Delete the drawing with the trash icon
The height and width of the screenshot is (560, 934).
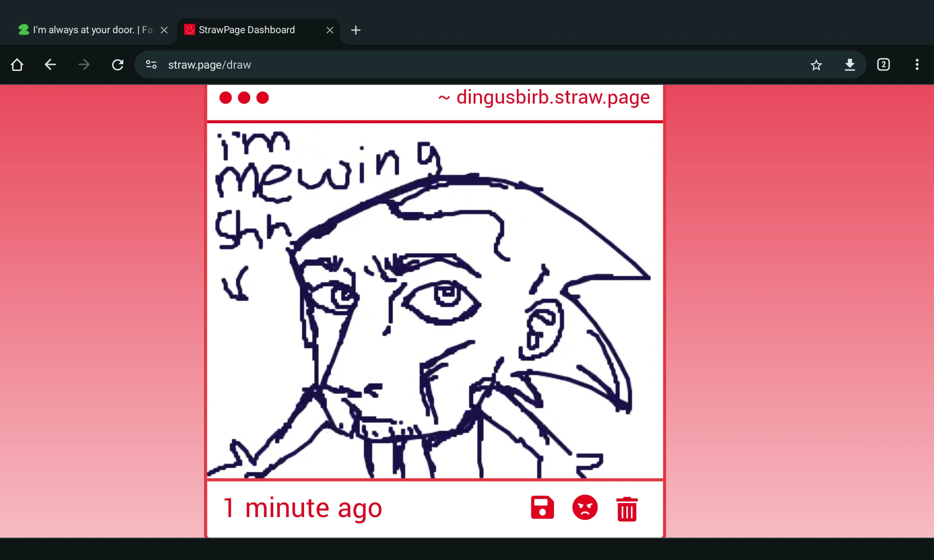pos(628,508)
